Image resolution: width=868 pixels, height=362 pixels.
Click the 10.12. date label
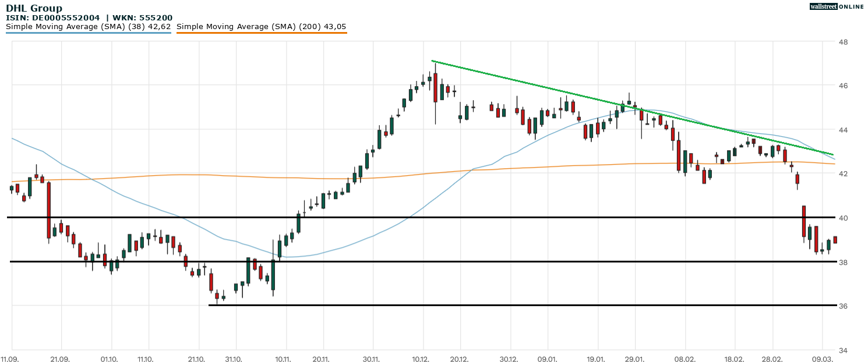[x=421, y=359]
